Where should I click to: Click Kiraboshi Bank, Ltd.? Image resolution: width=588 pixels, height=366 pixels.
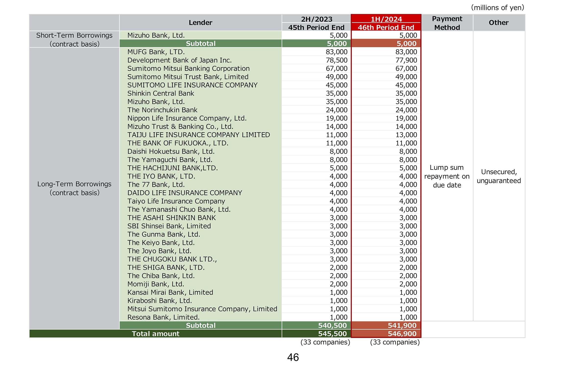pos(159,301)
